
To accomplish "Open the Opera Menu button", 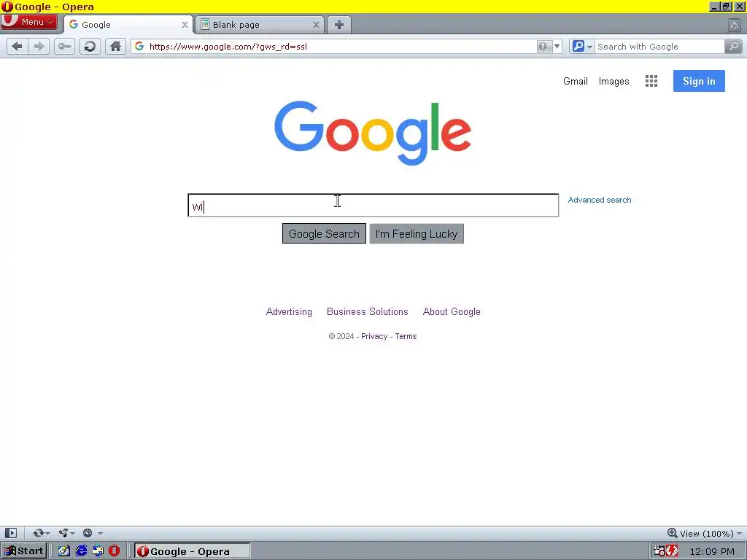I will point(28,22).
